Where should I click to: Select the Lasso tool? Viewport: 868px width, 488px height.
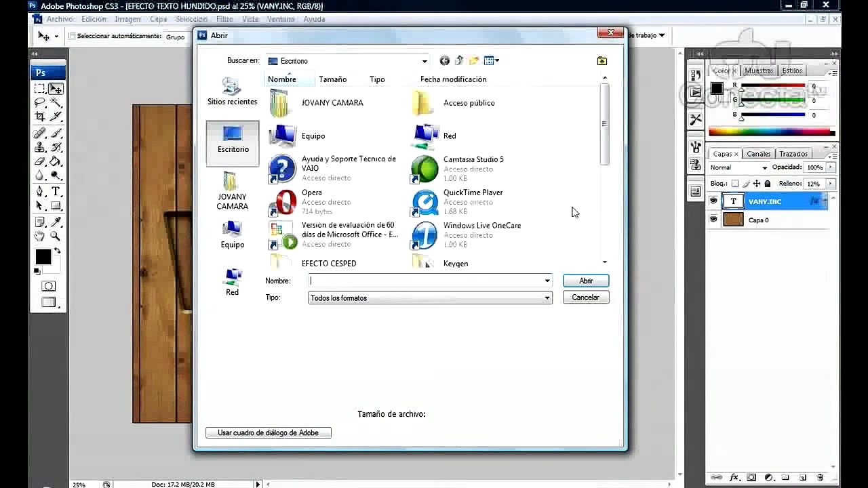40,103
